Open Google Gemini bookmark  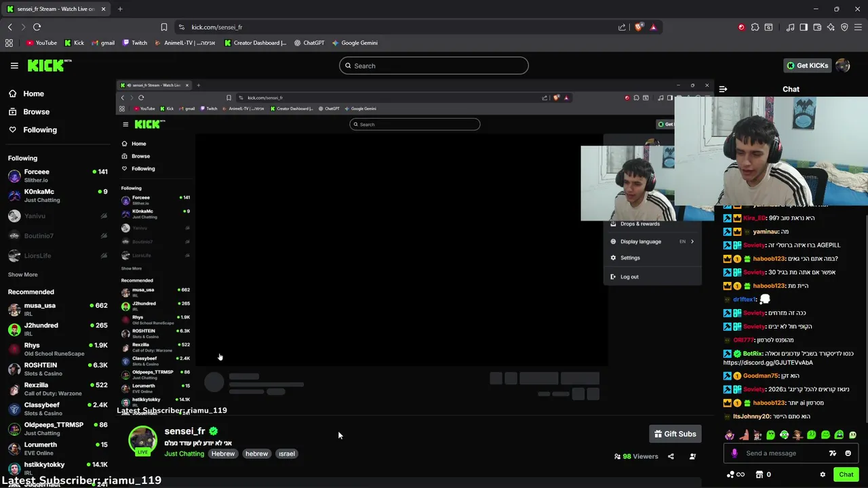355,43
